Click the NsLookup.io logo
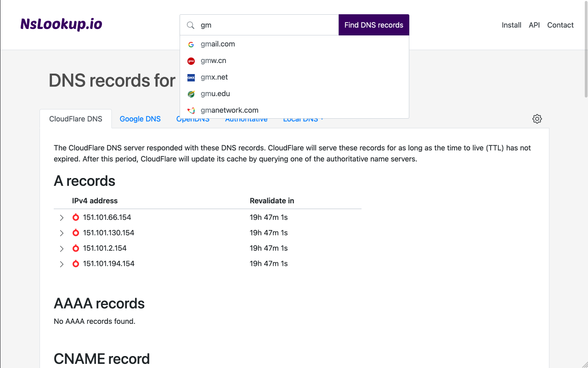The width and height of the screenshot is (588, 368). (61, 24)
